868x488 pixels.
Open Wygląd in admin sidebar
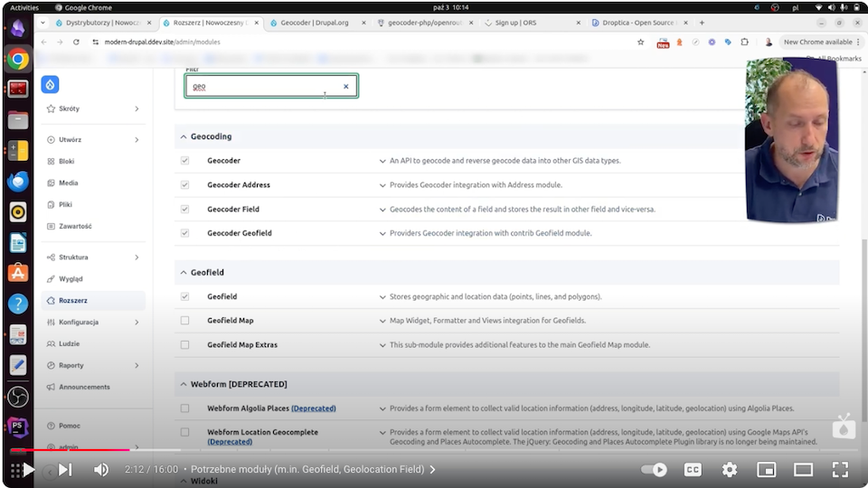[x=71, y=279]
